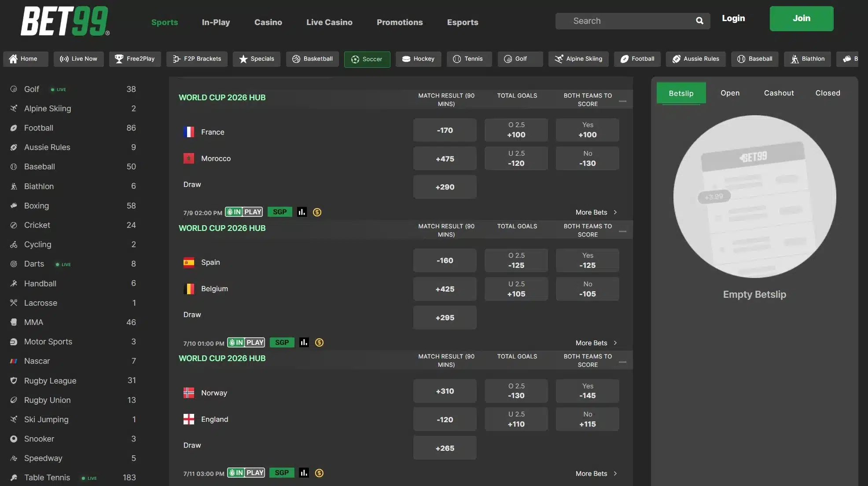Click the BET99 logo

pyautogui.click(x=65, y=21)
